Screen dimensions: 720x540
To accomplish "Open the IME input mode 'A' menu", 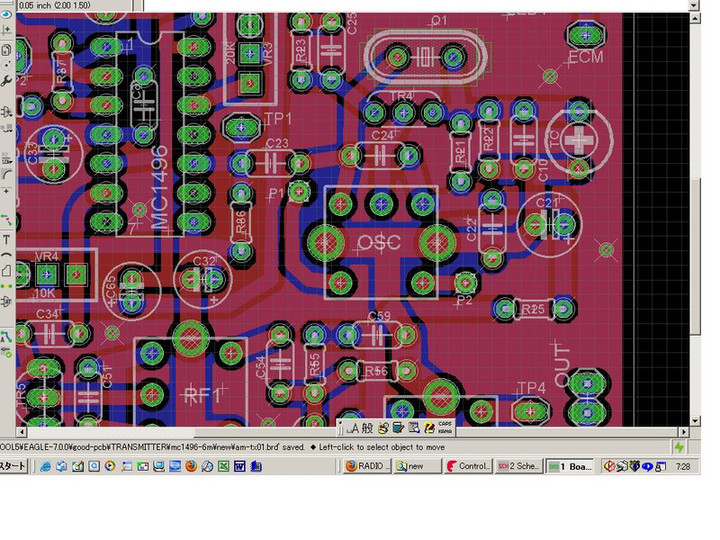I will [353, 428].
